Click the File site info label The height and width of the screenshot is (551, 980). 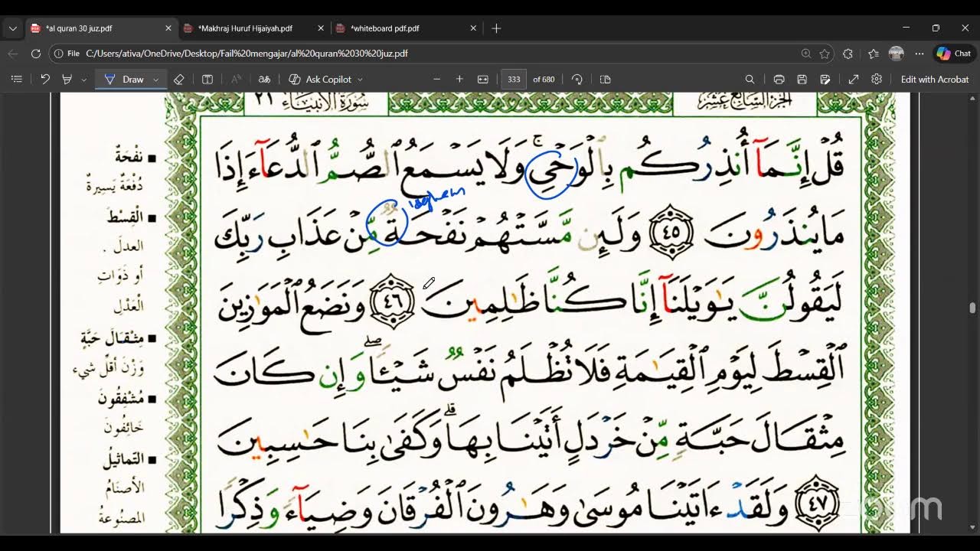coord(67,54)
